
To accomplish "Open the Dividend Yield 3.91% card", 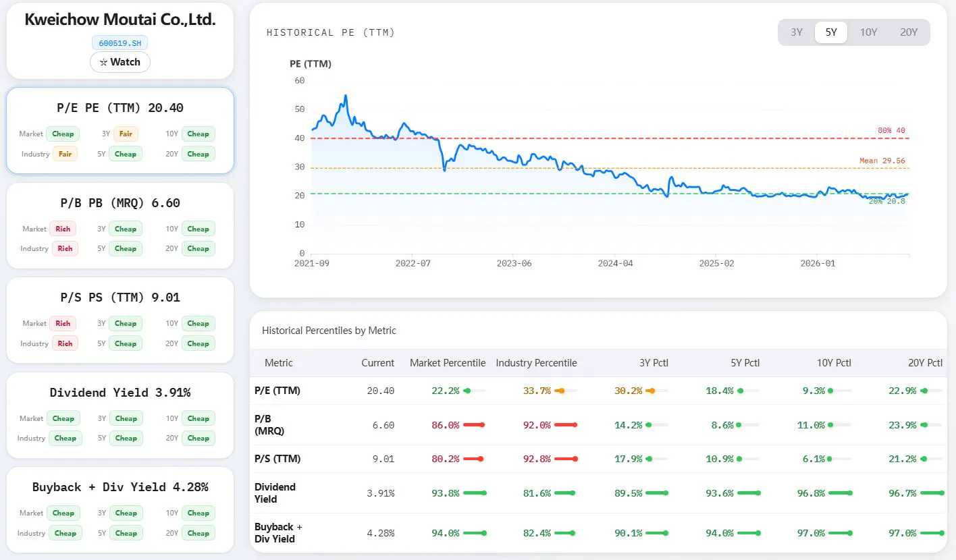I will (120, 415).
